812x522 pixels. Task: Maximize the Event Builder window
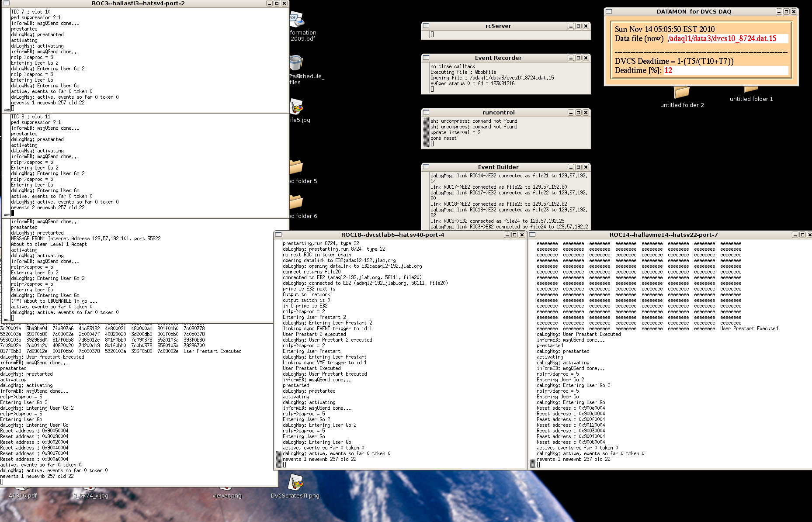(578, 167)
